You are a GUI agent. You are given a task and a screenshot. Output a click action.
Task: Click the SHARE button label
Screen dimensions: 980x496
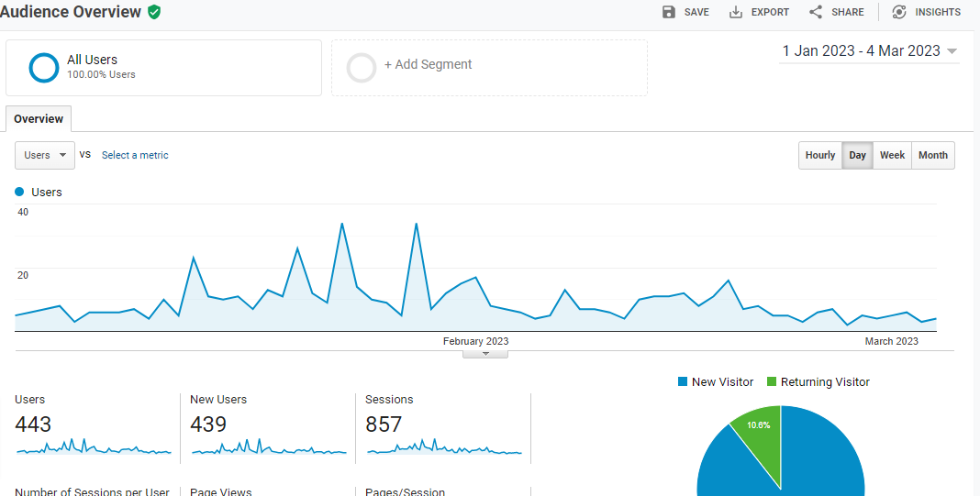[x=848, y=12]
